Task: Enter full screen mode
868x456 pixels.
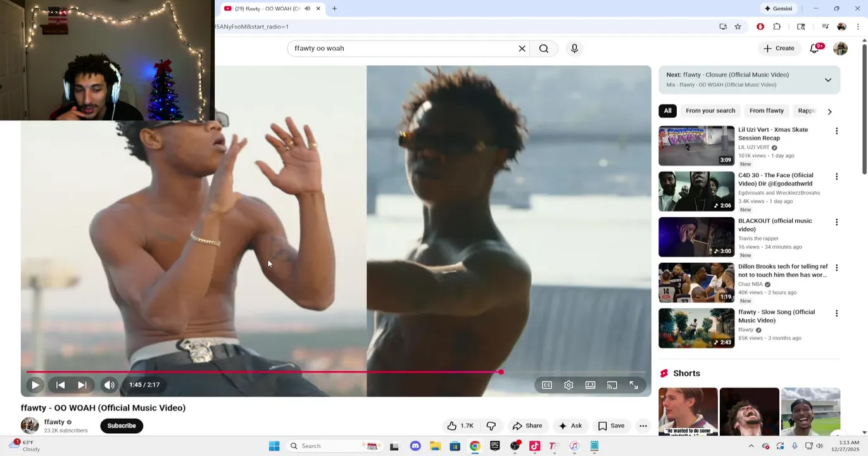Action: (634, 385)
